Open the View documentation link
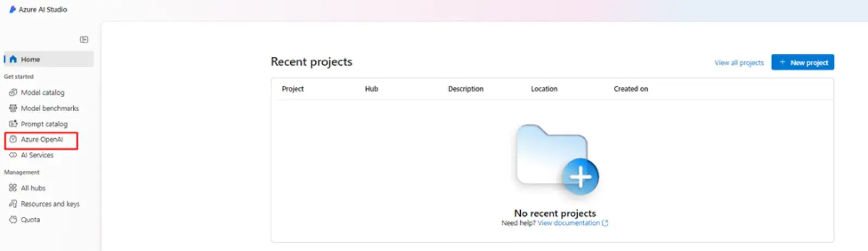 (569, 223)
